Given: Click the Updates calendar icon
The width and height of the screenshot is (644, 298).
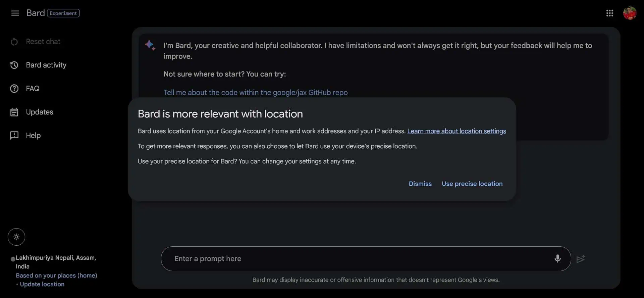Looking at the screenshot, I should click(x=14, y=112).
